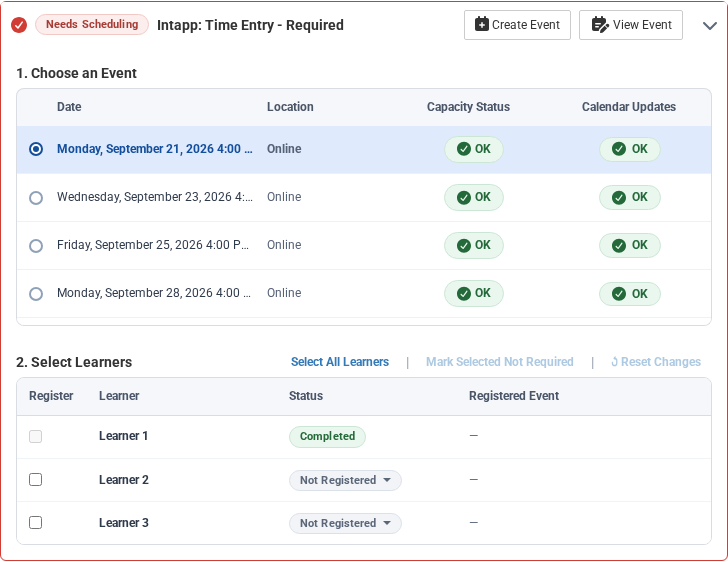728x562 pixels.
Task: Check the Register box for Learner 2
Action: pos(35,479)
